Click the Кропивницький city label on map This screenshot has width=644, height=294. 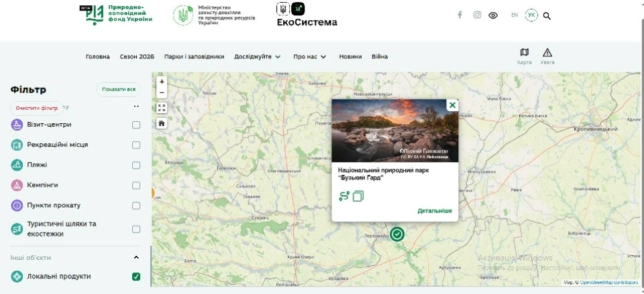[596, 129]
